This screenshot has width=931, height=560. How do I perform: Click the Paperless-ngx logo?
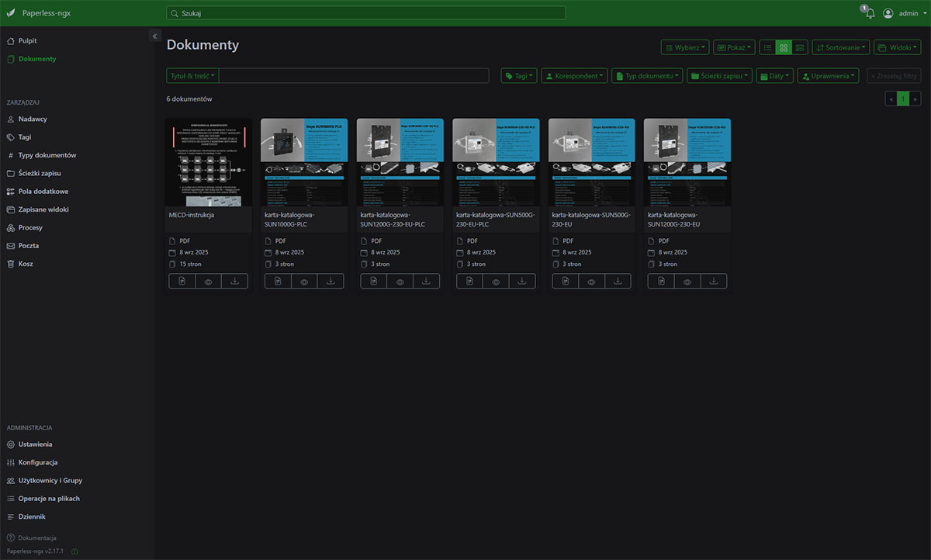(x=39, y=13)
